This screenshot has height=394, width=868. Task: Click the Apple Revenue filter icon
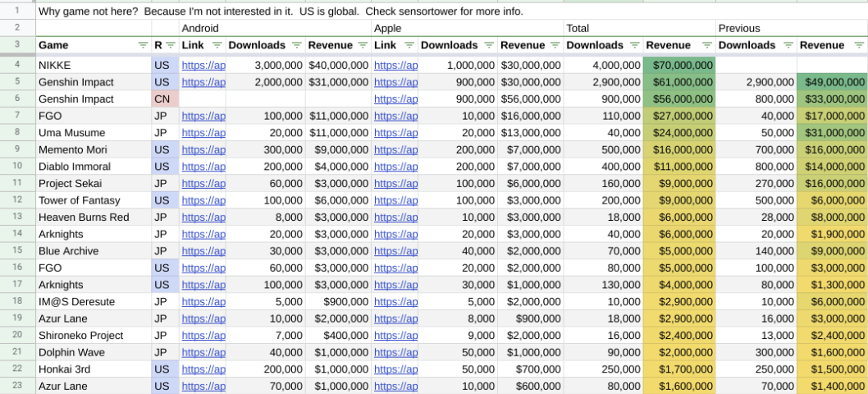tap(554, 45)
